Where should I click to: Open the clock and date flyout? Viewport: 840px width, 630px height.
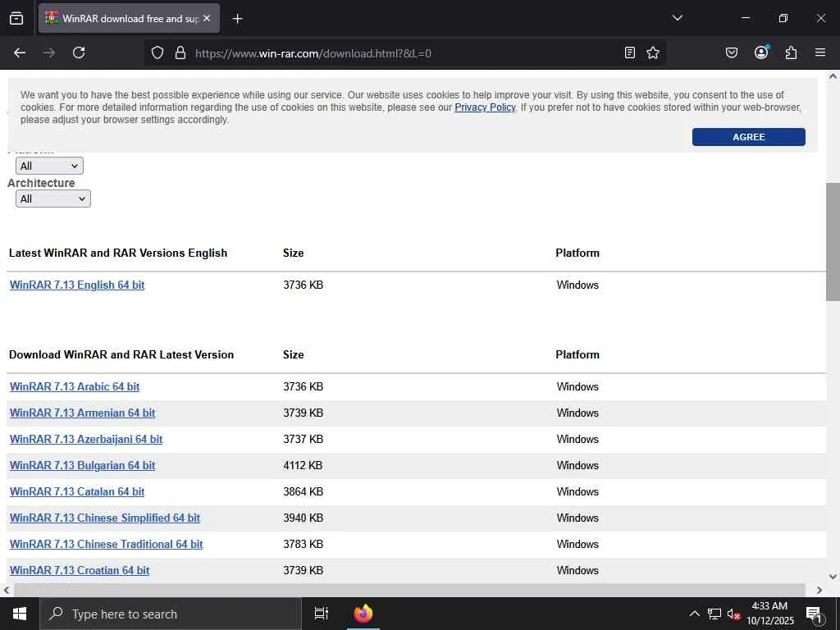pos(770,614)
